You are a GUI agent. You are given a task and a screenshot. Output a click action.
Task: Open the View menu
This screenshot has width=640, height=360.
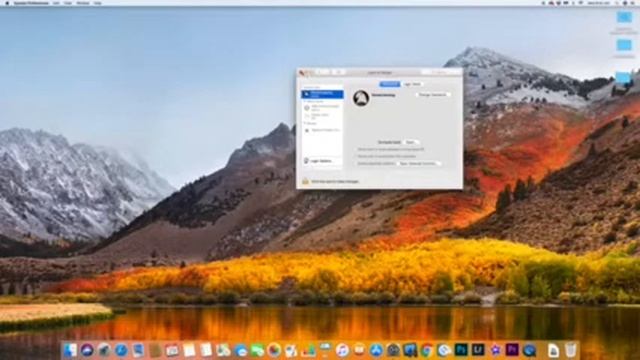[x=68, y=3]
